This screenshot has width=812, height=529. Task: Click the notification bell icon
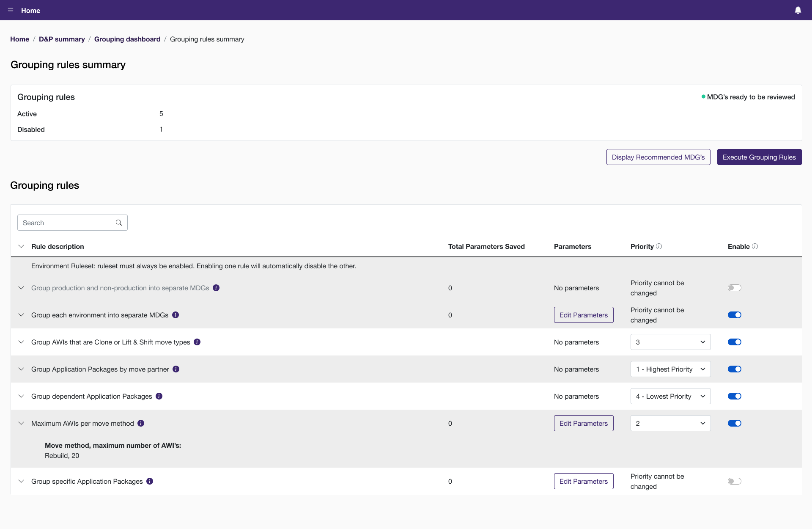click(x=798, y=10)
